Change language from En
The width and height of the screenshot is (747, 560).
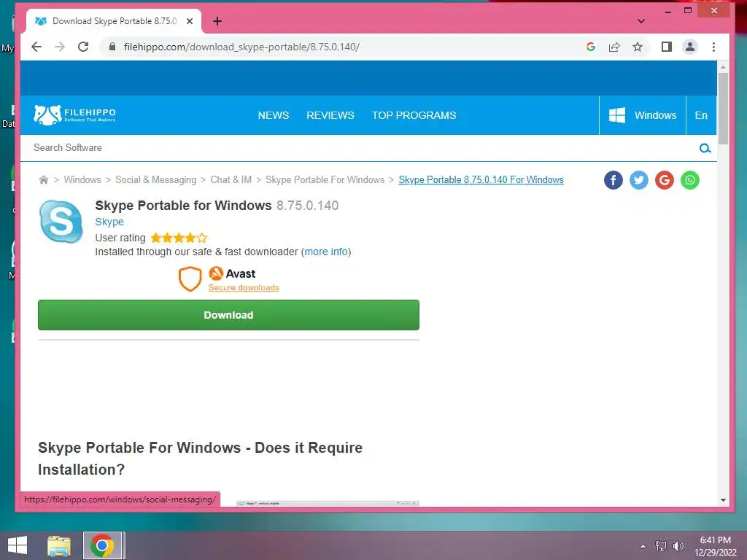coord(701,115)
